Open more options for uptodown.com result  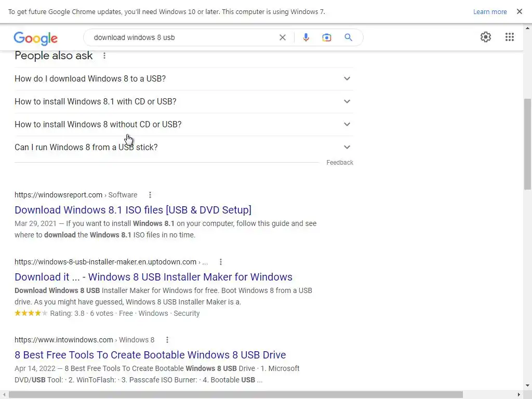[220, 262]
